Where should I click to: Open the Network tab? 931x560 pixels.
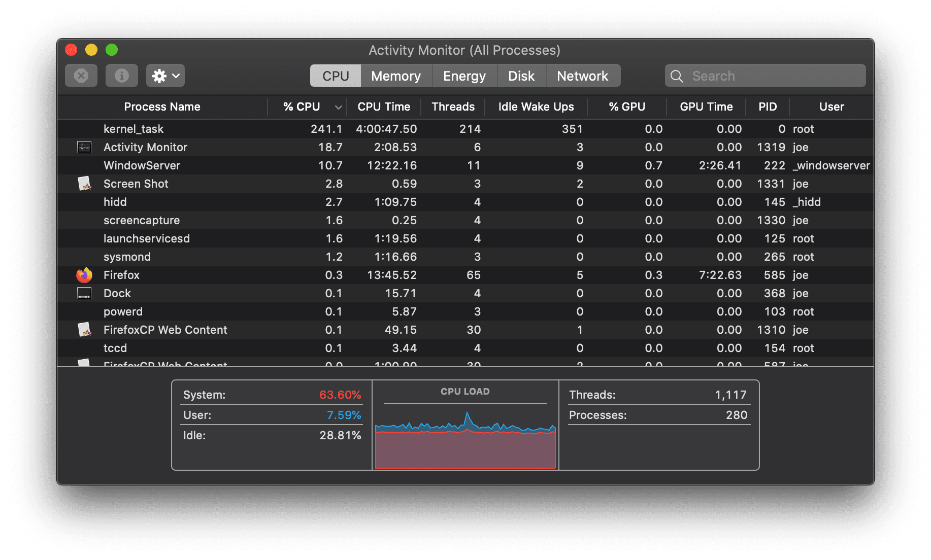pyautogui.click(x=583, y=76)
